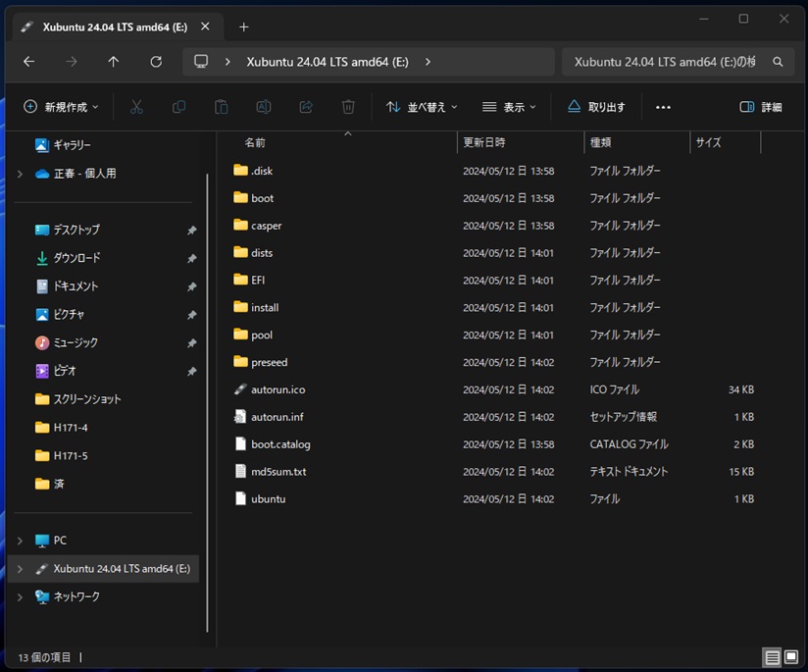Image resolution: width=808 pixels, height=672 pixels.
Task: Unpin Desktop with its pin icon
Action: [x=191, y=230]
